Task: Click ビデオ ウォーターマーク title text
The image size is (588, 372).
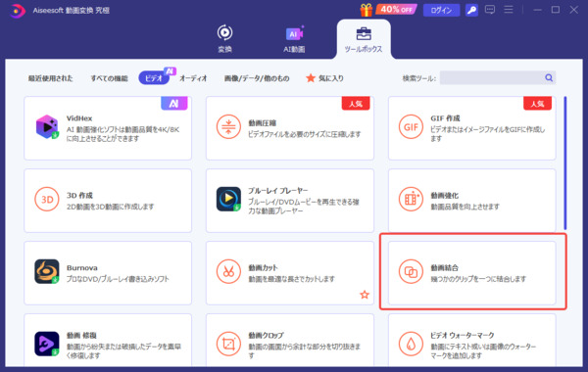Action: pos(462,335)
